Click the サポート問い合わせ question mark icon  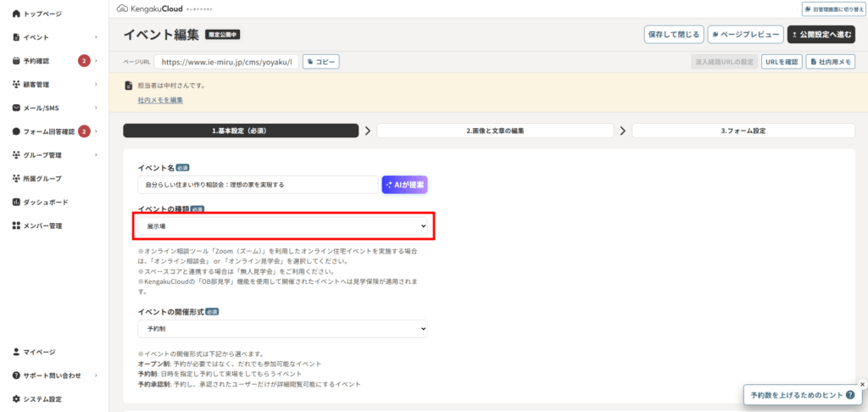tap(16, 375)
